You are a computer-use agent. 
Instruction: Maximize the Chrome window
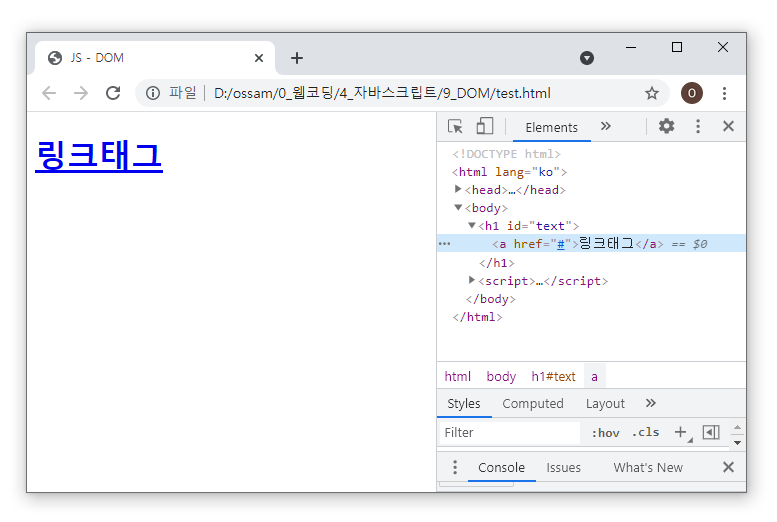click(676, 48)
